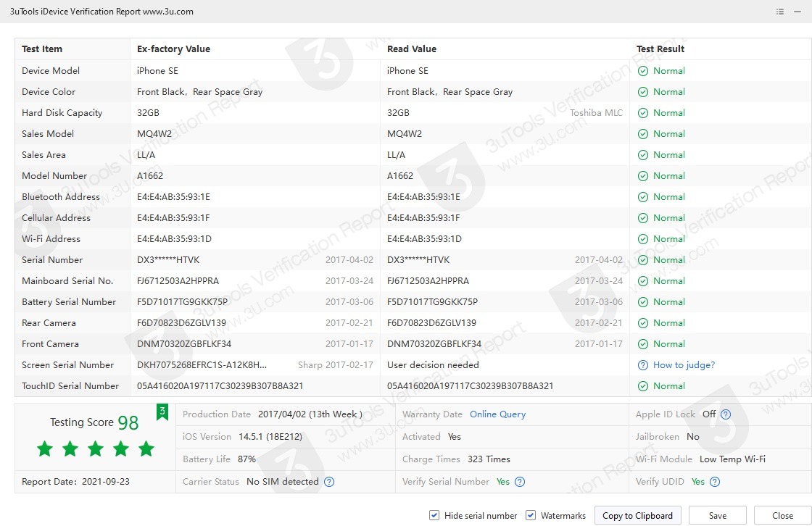This screenshot has height=526, width=812.
Task: Select the Screen Serial Number DKH7075268EFRC1S value
Action: point(202,365)
